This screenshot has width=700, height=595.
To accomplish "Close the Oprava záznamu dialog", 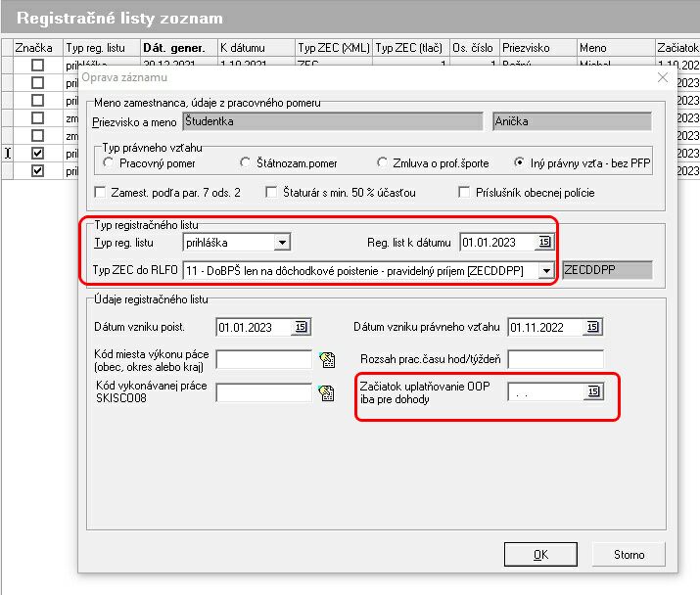I will click(x=663, y=77).
